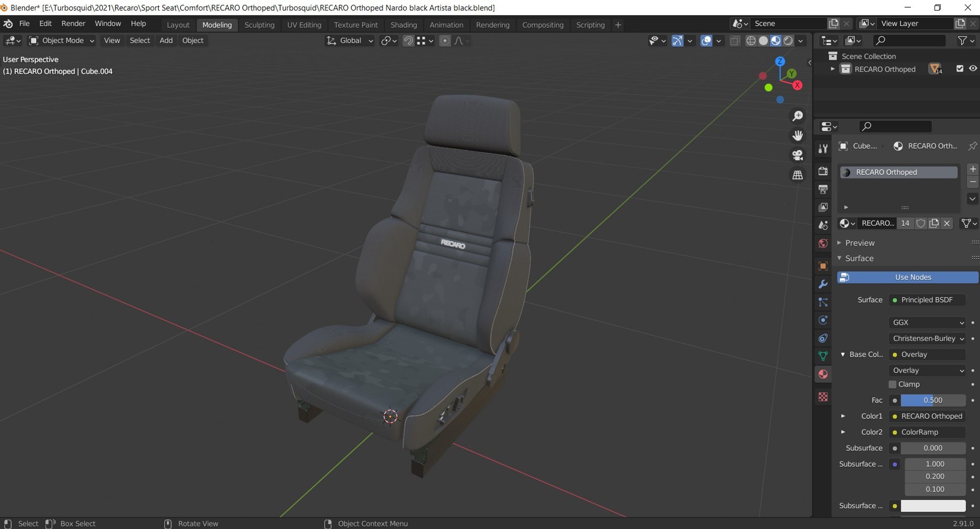The width and height of the screenshot is (980, 529).
Task: Open the Object Data mesh properties tab
Action: (x=823, y=356)
